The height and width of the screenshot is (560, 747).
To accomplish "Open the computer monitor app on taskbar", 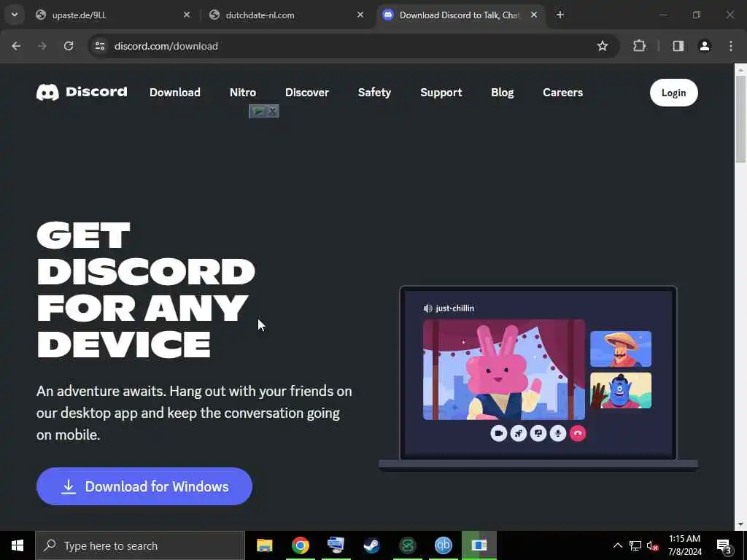I will [336, 545].
